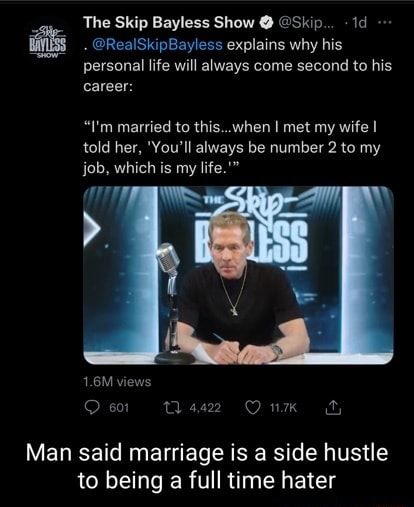
Task: Click the reply speech bubble icon
Action: click(91, 408)
